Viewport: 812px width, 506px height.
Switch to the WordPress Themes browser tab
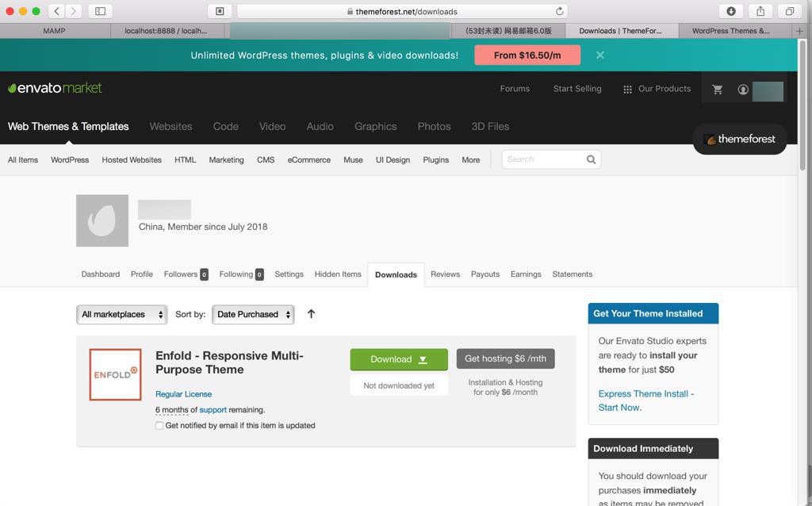click(x=730, y=31)
